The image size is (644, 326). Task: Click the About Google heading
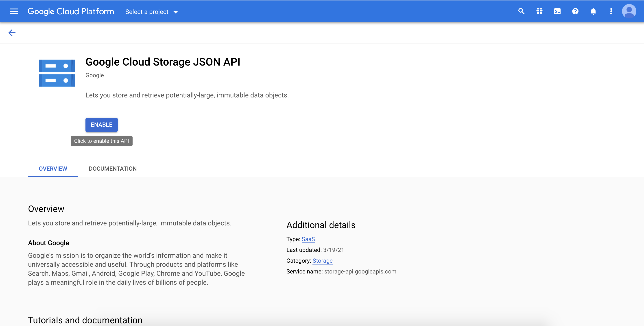(x=48, y=243)
